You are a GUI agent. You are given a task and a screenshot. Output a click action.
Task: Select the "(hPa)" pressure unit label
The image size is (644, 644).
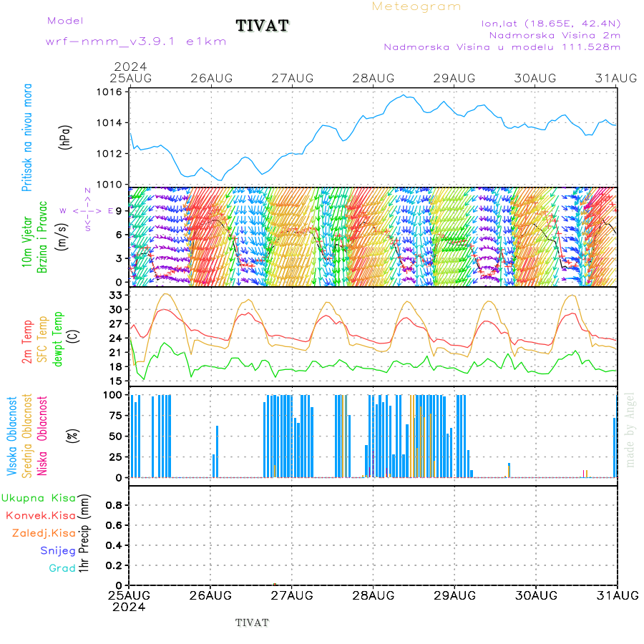click(65, 137)
